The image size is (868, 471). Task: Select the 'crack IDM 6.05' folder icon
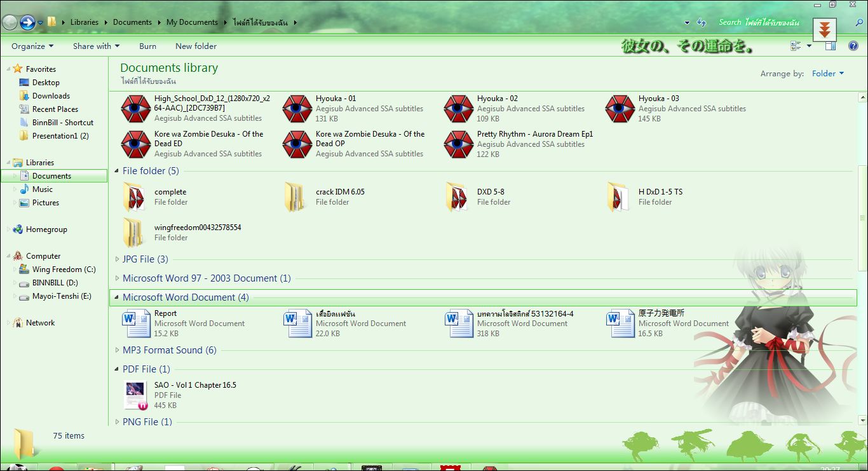[297, 196]
